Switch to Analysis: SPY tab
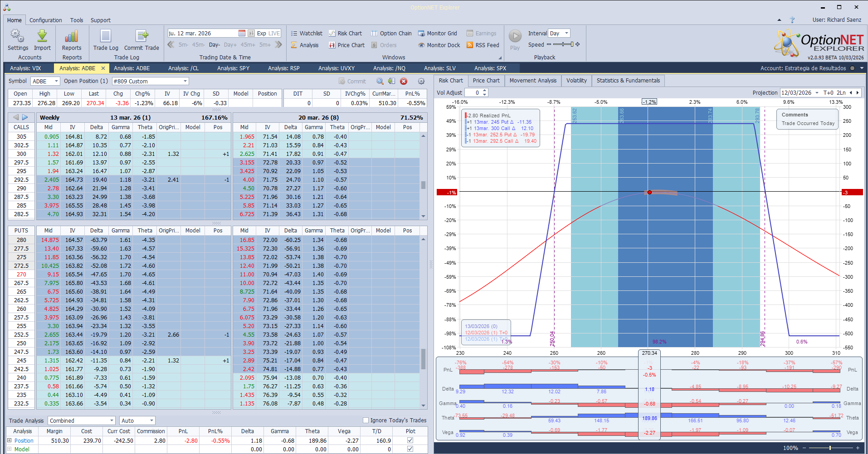Viewport: 868px width, 454px height. [x=233, y=68]
